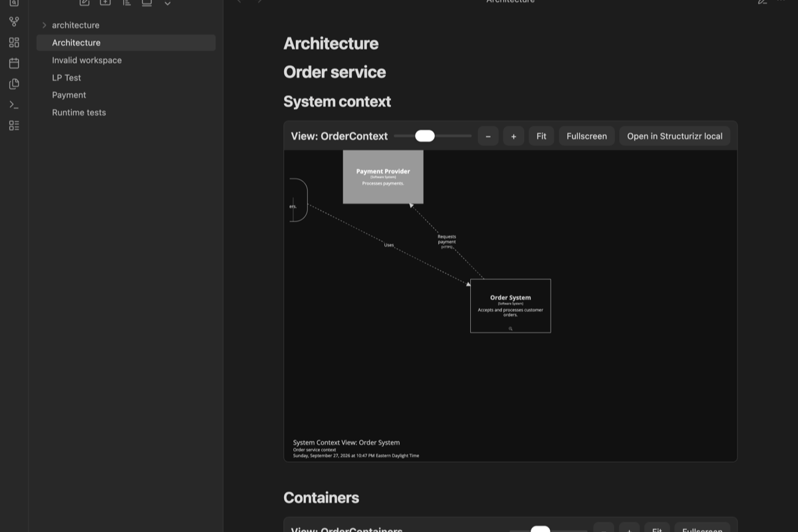Click the Containers heading

321,497
